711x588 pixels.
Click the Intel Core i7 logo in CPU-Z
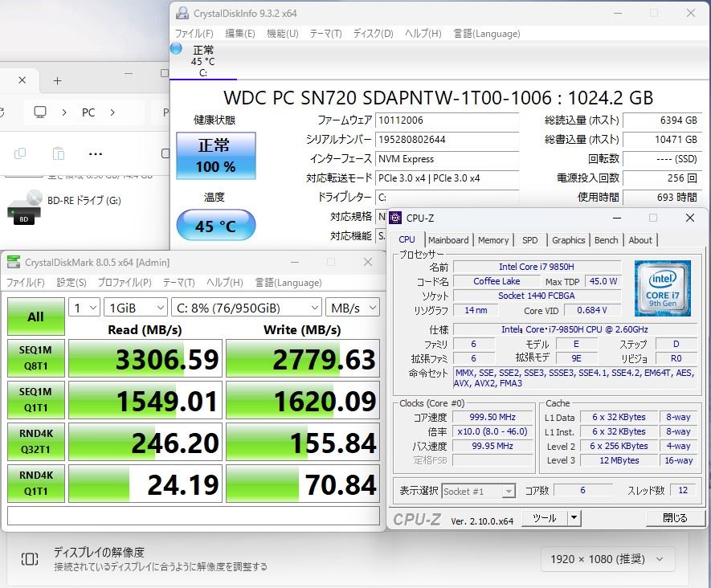click(663, 288)
